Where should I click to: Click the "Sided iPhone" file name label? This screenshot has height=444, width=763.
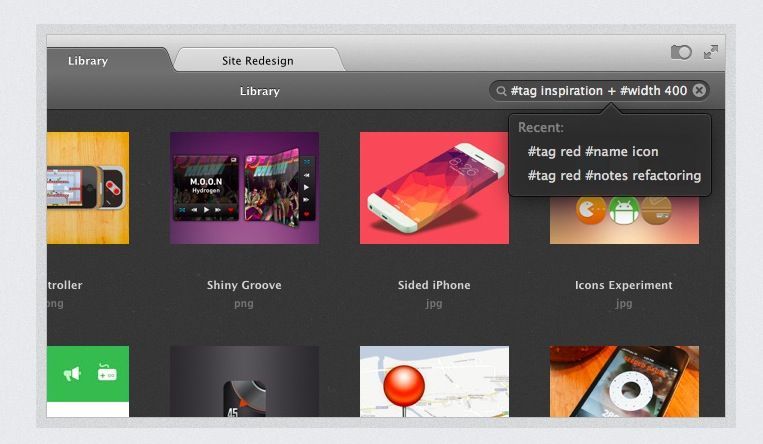(434, 285)
